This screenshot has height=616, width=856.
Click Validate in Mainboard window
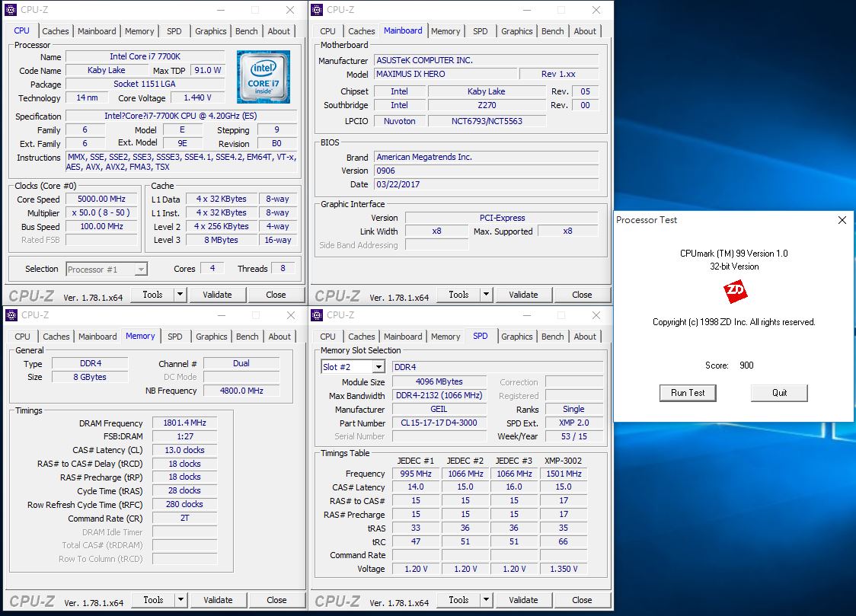(523, 295)
